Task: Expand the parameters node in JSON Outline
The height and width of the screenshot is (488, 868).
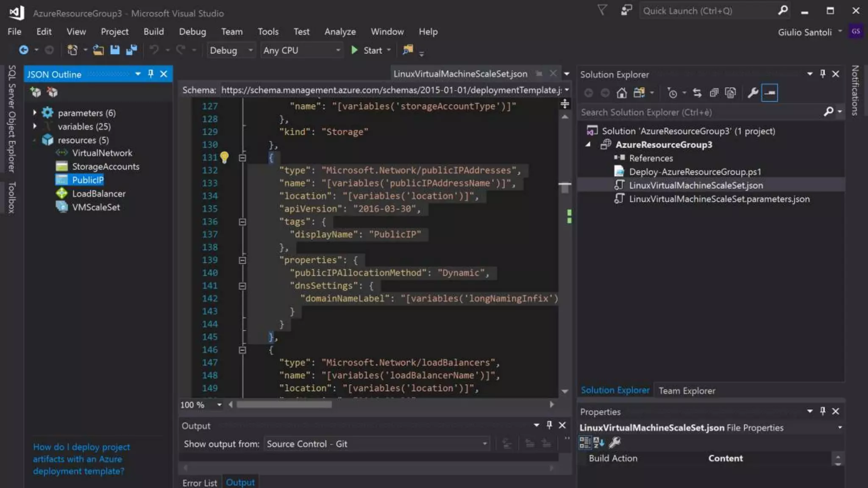Action: click(x=35, y=113)
